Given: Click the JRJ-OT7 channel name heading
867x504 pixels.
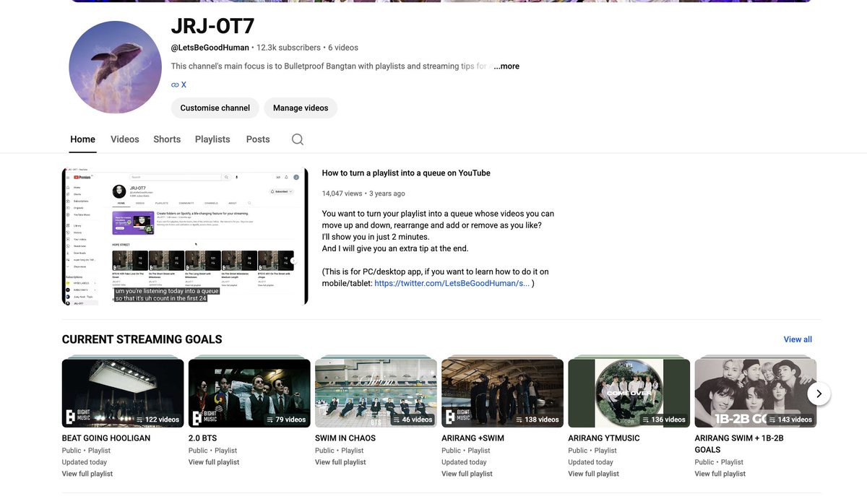Looking at the screenshot, I should click(212, 26).
